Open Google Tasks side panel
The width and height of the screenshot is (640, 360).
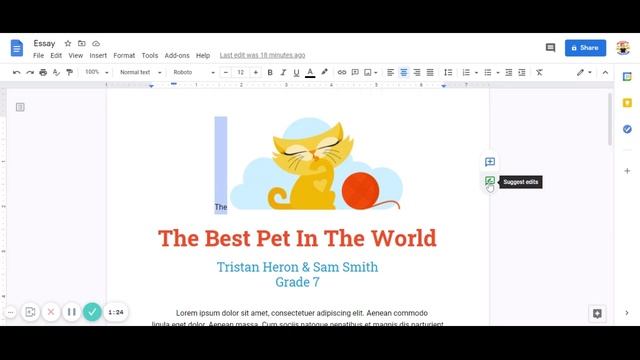(x=627, y=129)
